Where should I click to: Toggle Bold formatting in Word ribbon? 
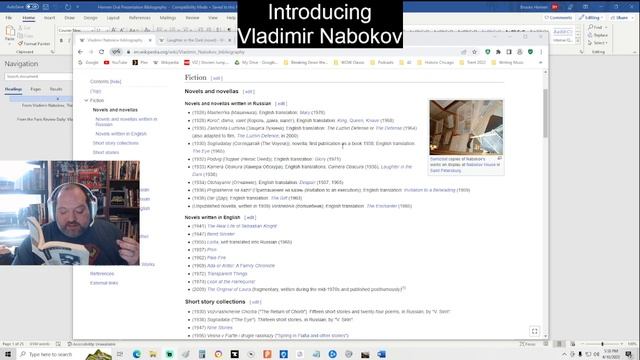(x=61, y=40)
